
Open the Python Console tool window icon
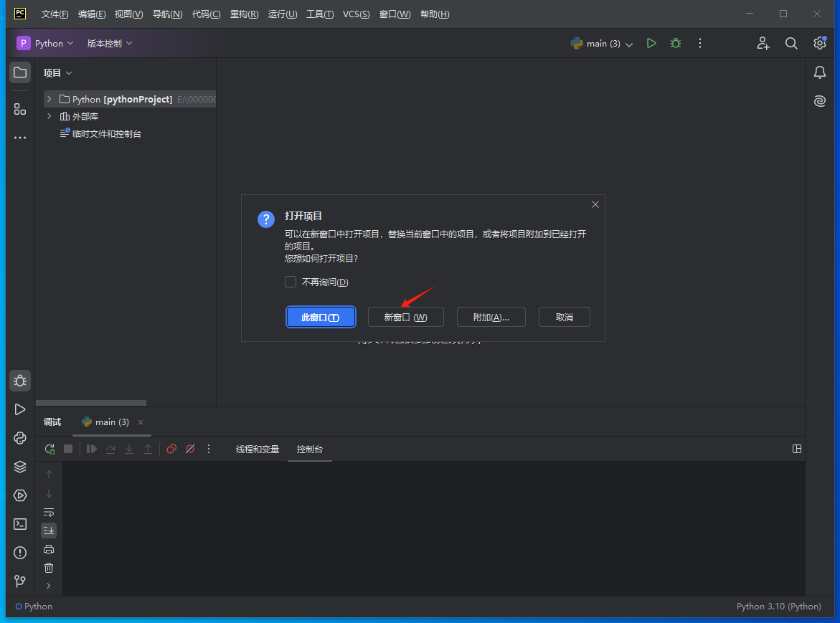(20, 438)
